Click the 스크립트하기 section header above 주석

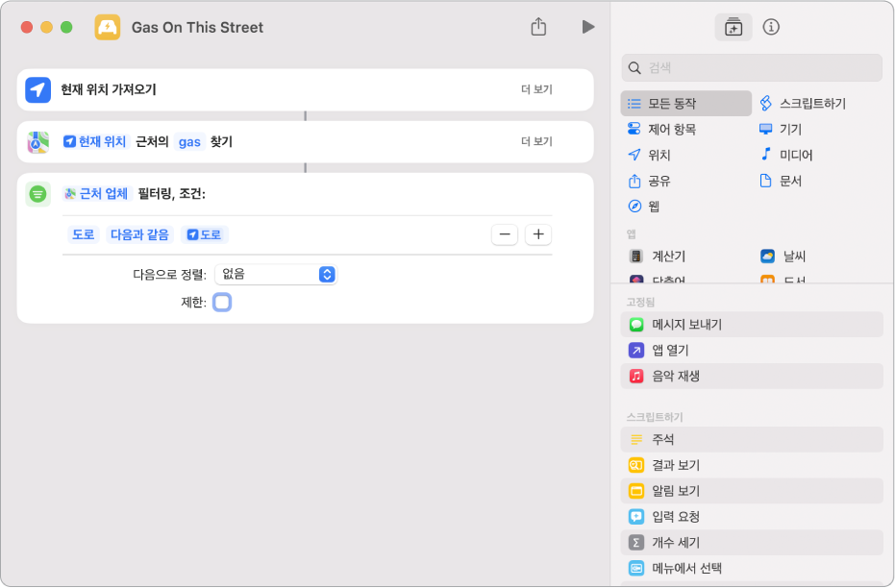(655, 417)
